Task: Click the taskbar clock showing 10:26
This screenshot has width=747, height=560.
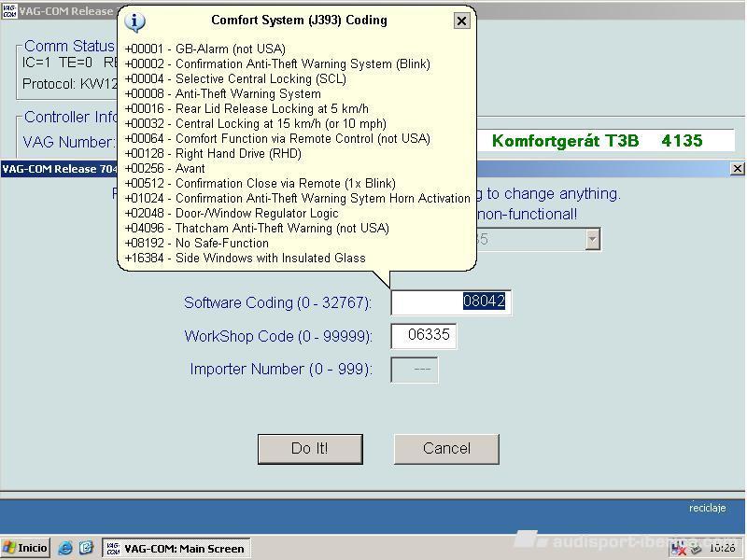Action: (723, 549)
